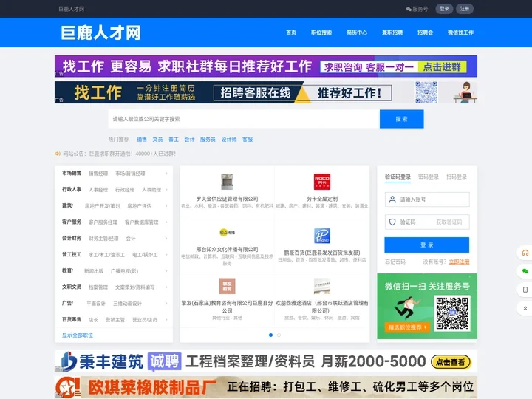
Task: Open the 欧琪莱橡胶制品厂 recruitment banner
Action: [266, 387]
